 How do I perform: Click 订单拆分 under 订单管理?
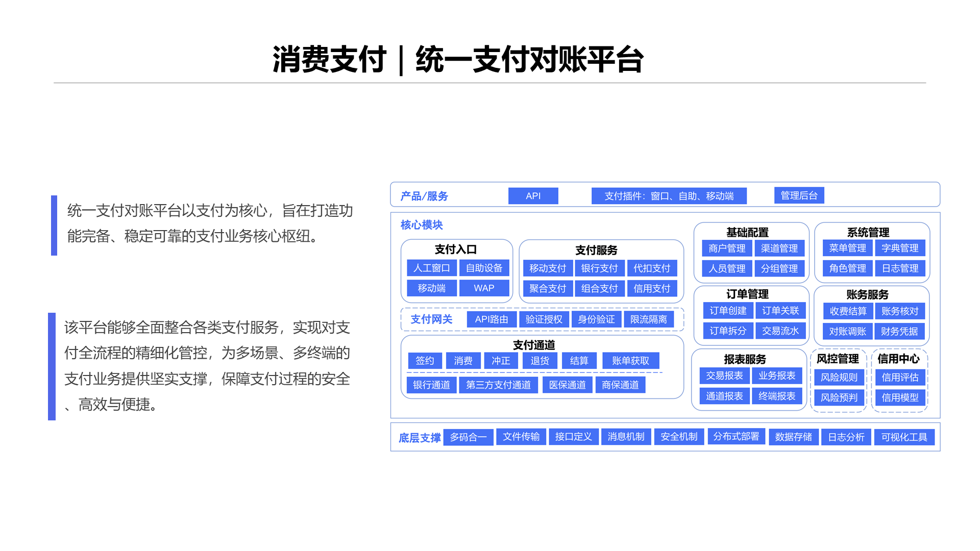pyautogui.click(x=727, y=331)
